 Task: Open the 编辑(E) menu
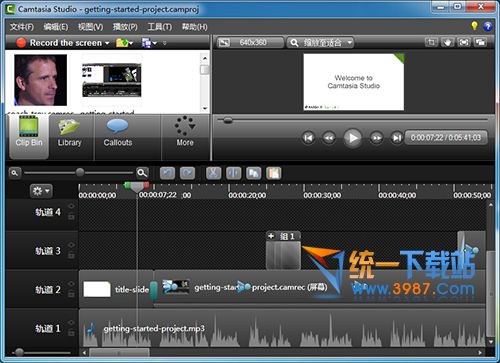tap(56, 27)
